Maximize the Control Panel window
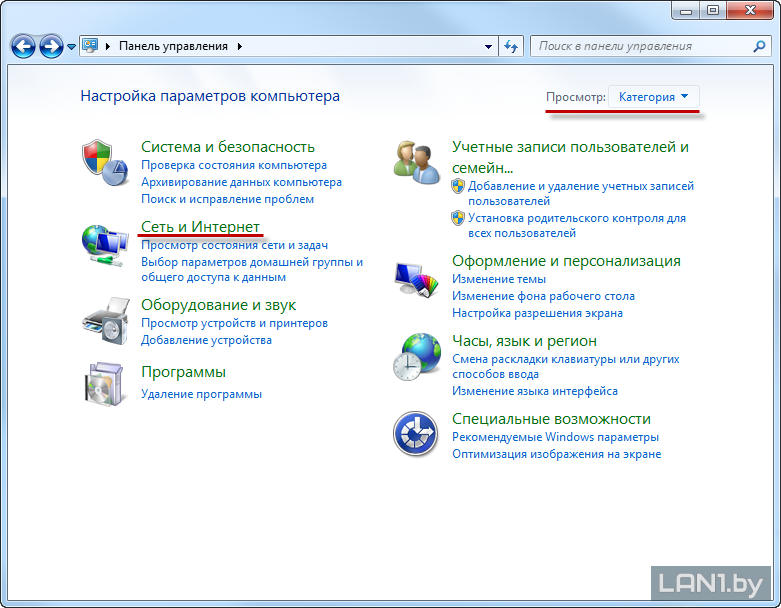 [713, 10]
